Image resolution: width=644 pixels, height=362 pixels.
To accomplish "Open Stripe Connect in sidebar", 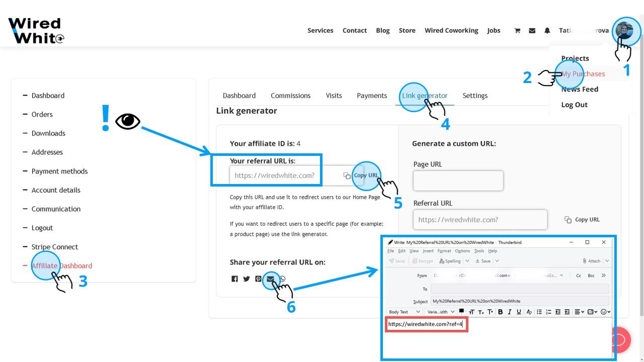I will click(55, 247).
